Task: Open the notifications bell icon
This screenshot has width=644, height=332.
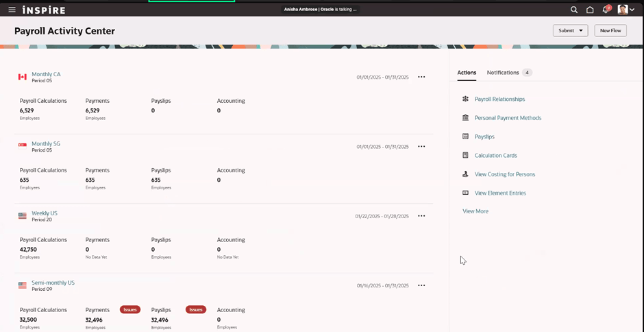Action: click(x=606, y=10)
